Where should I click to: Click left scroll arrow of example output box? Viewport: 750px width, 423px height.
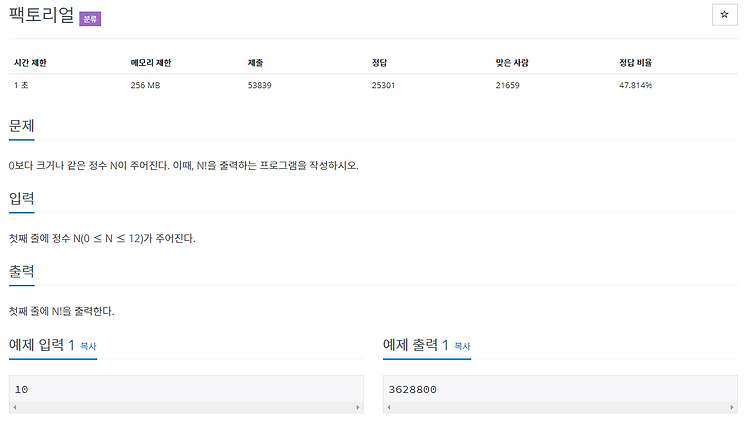389,407
